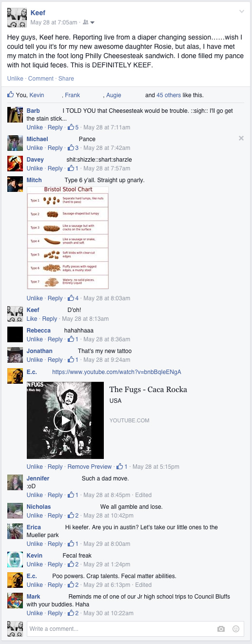View likes on Barb's comment thumbs-up
The width and height of the screenshot is (252, 644).
coord(74,127)
